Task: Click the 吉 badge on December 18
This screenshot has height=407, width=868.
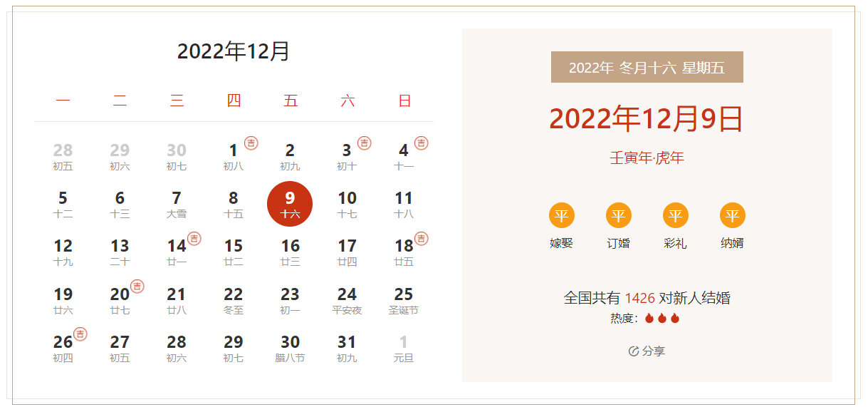Action: [422, 239]
